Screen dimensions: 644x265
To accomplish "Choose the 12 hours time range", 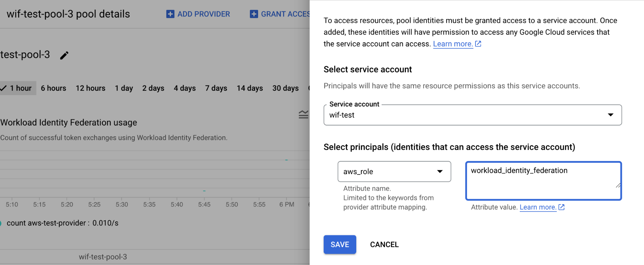I will click(x=90, y=88).
